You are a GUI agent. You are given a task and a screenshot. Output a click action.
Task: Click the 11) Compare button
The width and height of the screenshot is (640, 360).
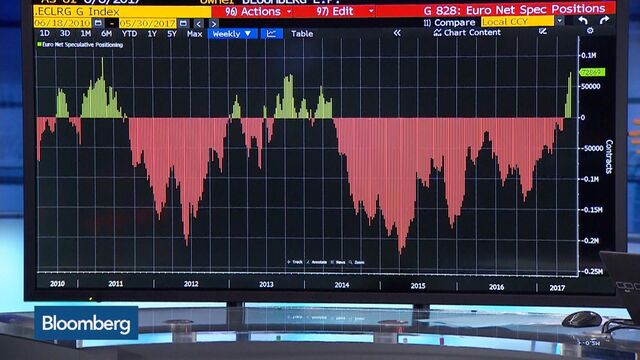coord(449,22)
